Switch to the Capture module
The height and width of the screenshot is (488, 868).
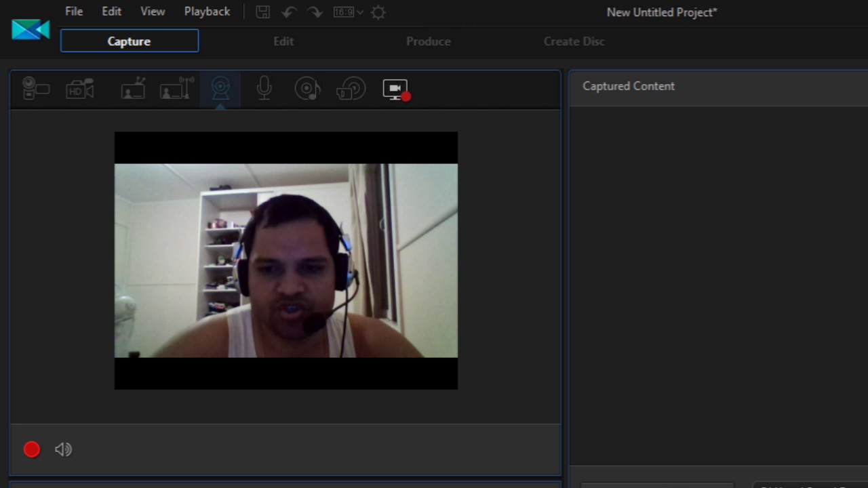pyautogui.click(x=130, y=41)
